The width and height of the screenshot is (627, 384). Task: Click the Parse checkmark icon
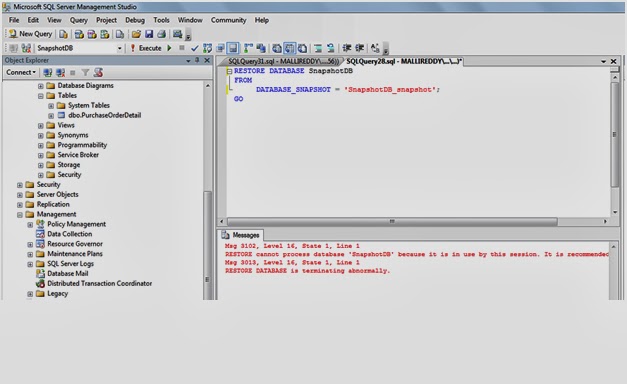click(x=195, y=48)
